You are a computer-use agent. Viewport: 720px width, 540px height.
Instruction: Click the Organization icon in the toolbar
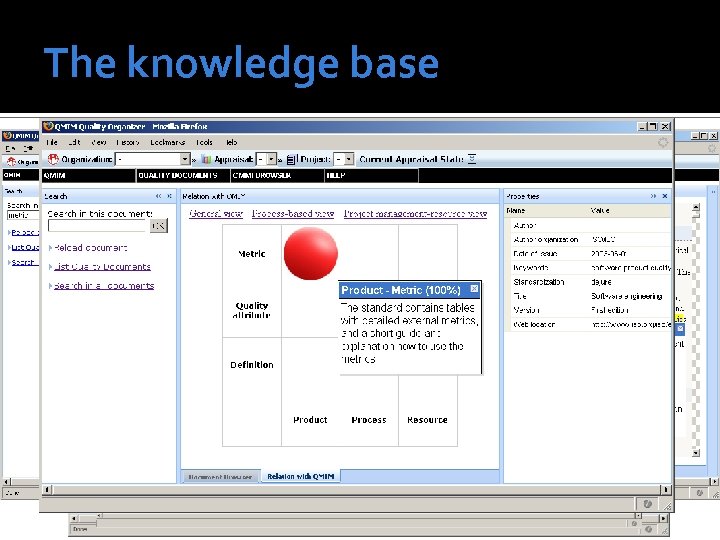pos(53,159)
